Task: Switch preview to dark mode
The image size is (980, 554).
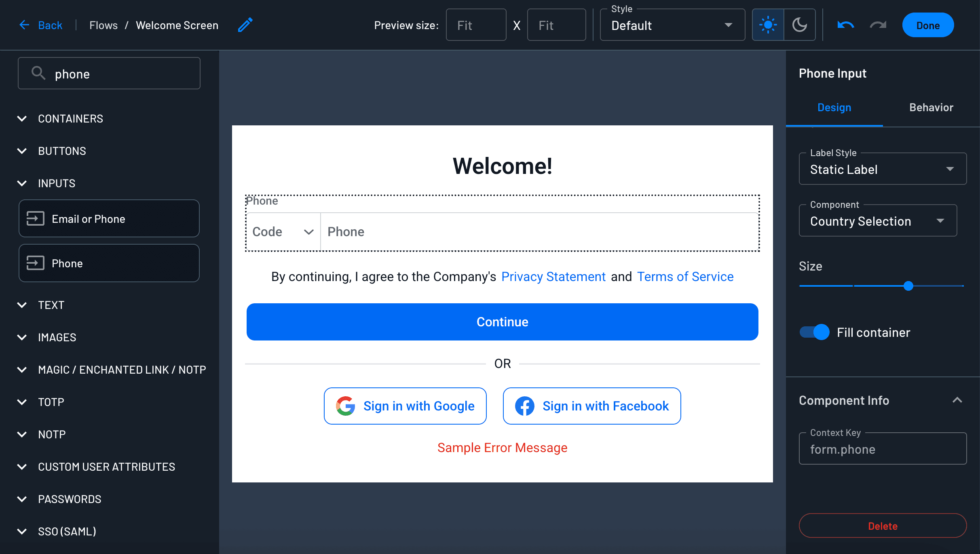Action: tap(800, 25)
